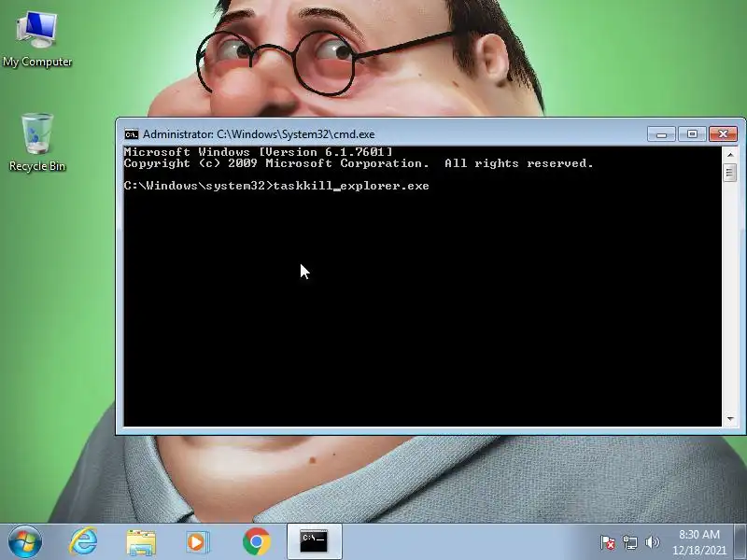Click the Microsoft Windows version line
The image size is (747, 560).
click(259, 152)
